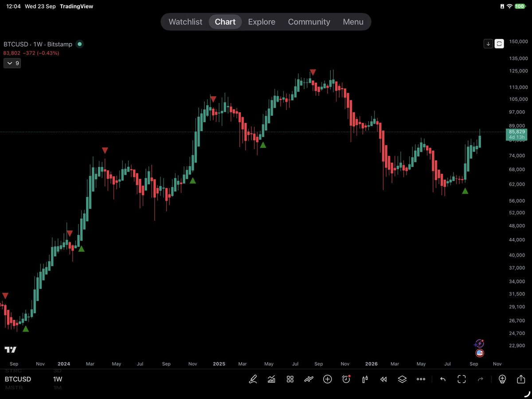Image resolution: width=532 pixels, height=399 pixels.
Task: Click the −372 (−0.43%) change text
Action: pyautogui.click(x=41, y=53)
